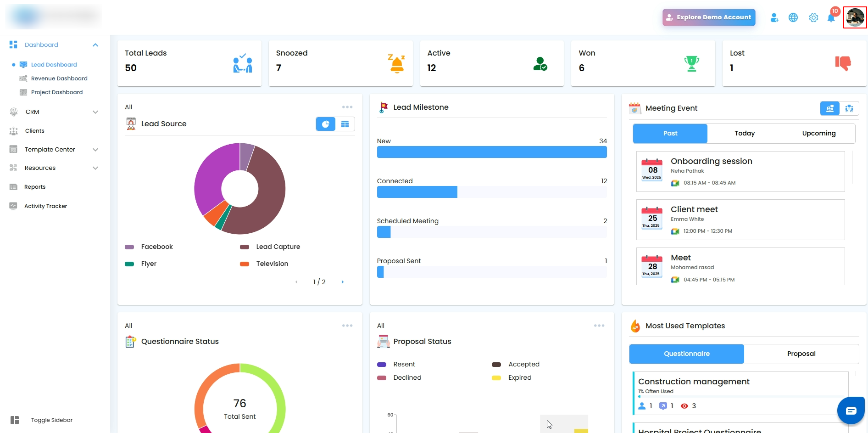
Task: Open Proposal Status three-dot options menu
Action: point(599,326)
